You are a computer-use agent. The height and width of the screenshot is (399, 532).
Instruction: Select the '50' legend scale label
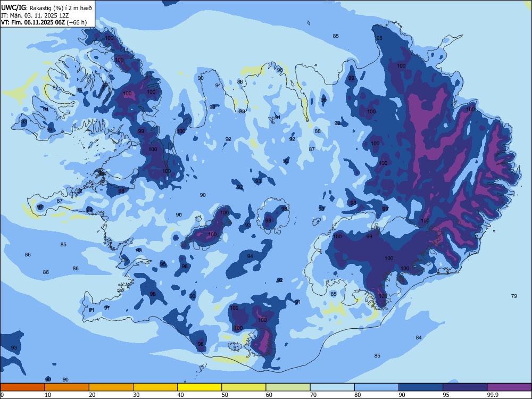(225, 395)
